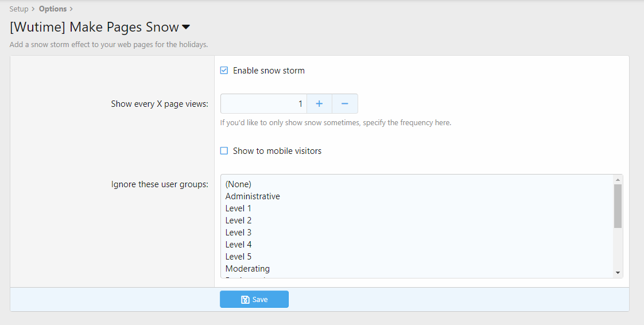Screen dimensions: 644x325
Task: Choose Level 2 in the ignore list
Action: tap(238, 220)
